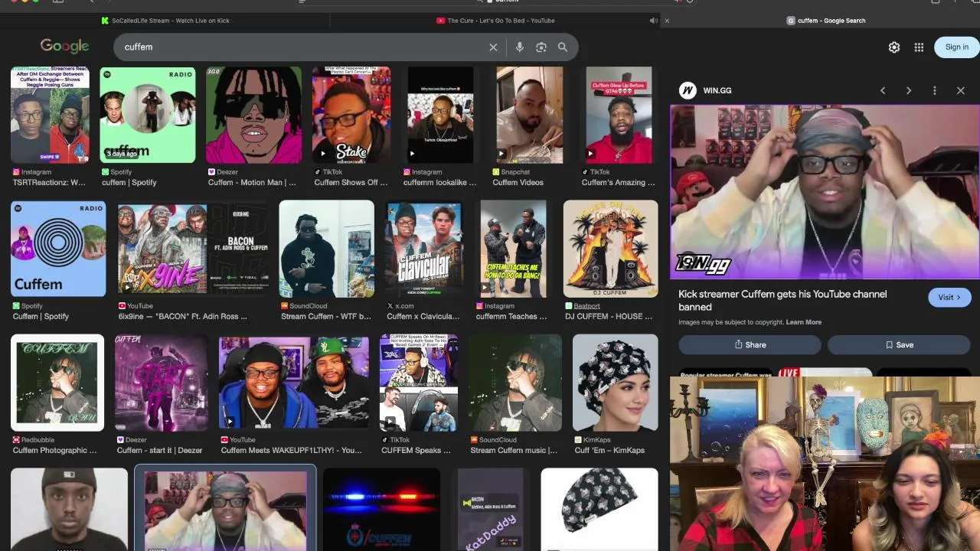
Task: Open Kick streamer Cuffem banned headline
Action: coord(782,300)
